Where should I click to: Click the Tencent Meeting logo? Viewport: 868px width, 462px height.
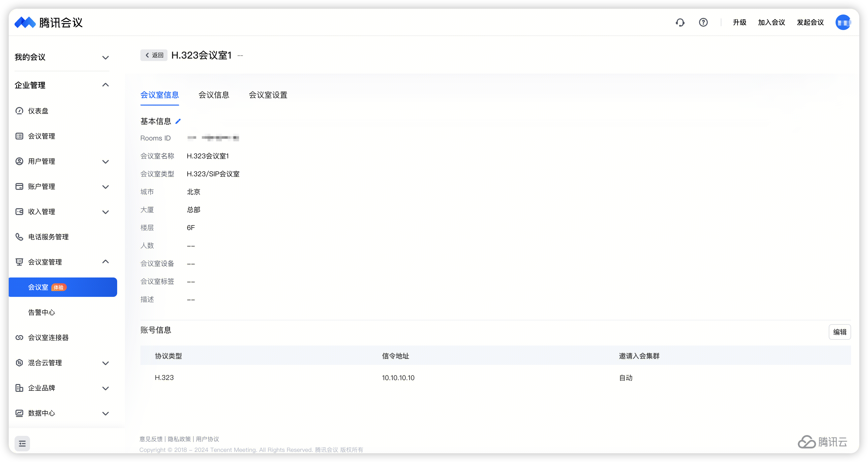coord(48,23)
